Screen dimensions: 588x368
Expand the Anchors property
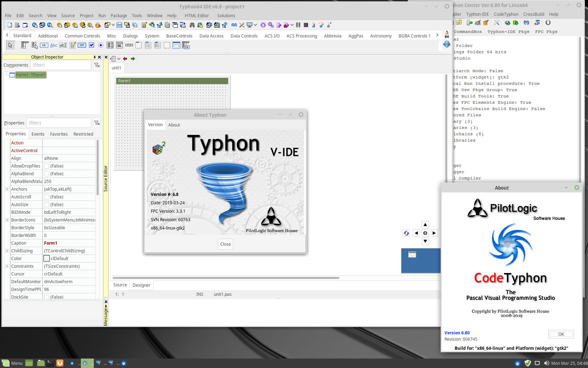7,189
